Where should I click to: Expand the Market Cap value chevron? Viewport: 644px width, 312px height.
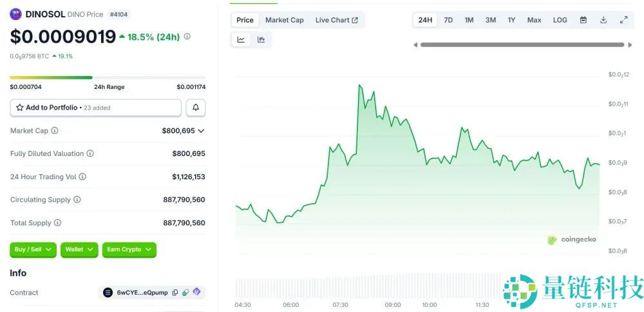coord(201,131)
